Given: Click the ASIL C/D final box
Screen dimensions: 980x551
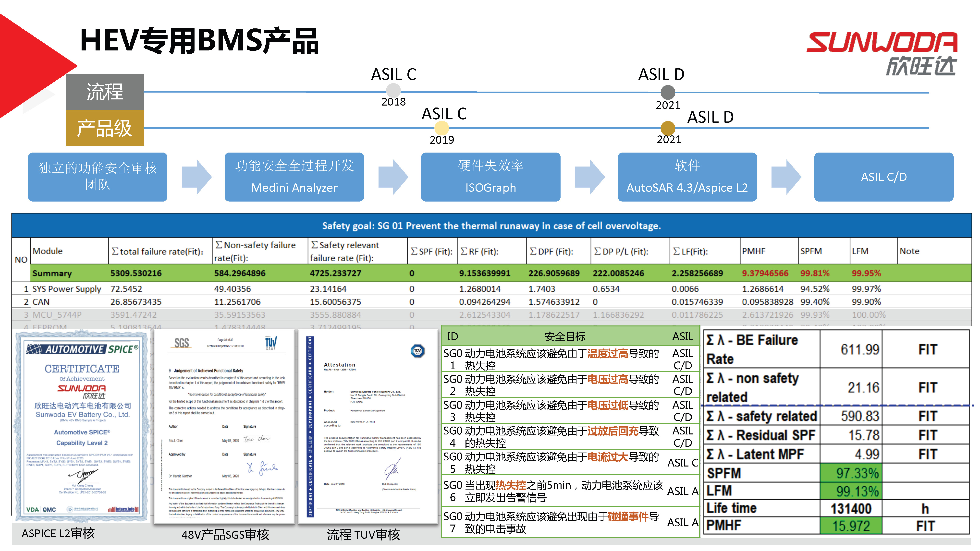Looking at the screenshot, I should [884, 177].
